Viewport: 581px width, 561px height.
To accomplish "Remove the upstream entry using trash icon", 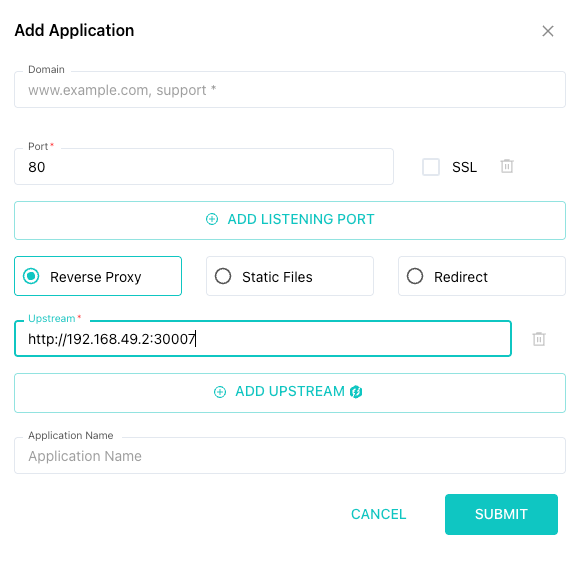I will [539, 339].
